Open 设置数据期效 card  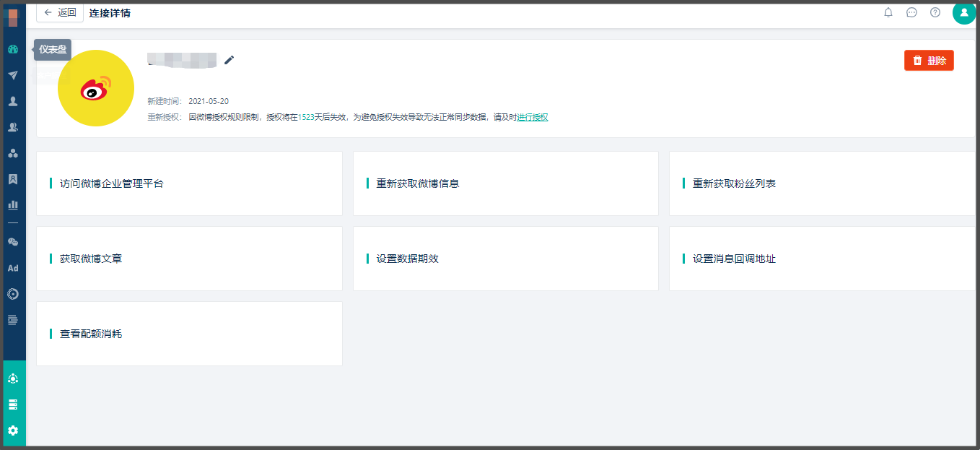click(505, 259)
